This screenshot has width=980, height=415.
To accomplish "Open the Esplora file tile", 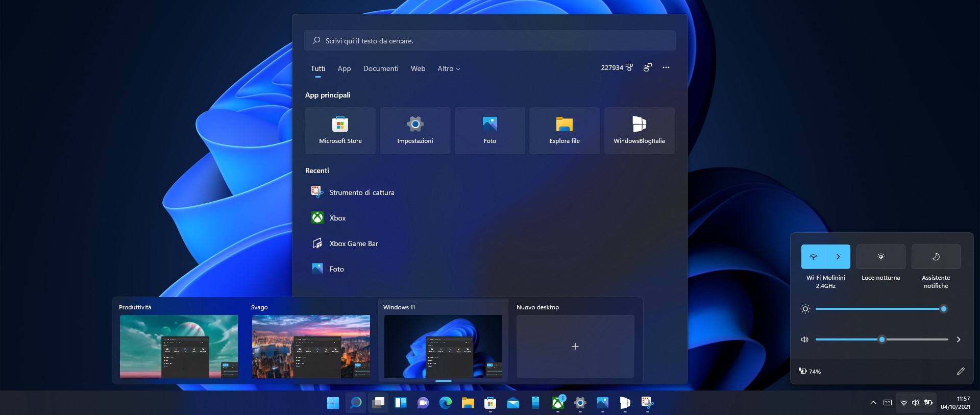I will pos(565,131).
